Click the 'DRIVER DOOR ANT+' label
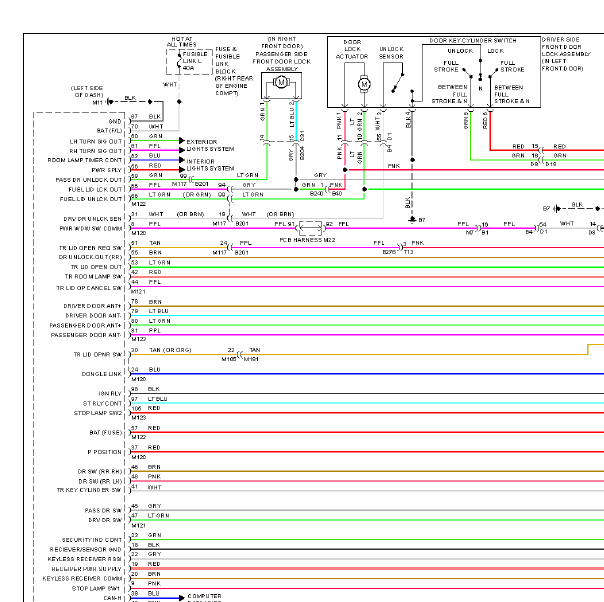The height and width of the screenshot is (602, 604). pos(92,306)
